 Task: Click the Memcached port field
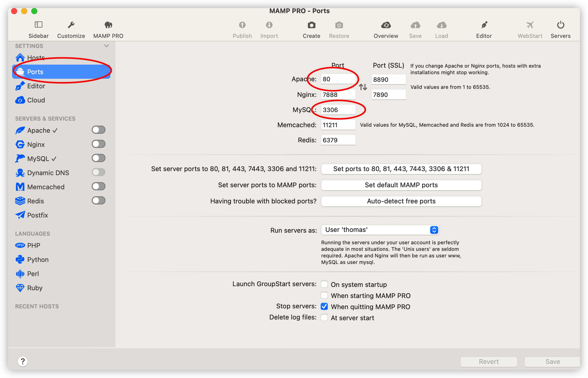(x=338, y=125)
